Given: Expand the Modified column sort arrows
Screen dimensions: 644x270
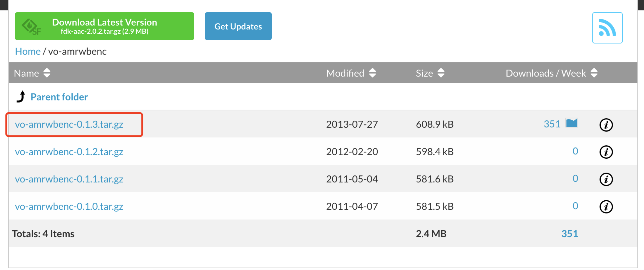Looking at the screenshot, I should tap(372, 73).
